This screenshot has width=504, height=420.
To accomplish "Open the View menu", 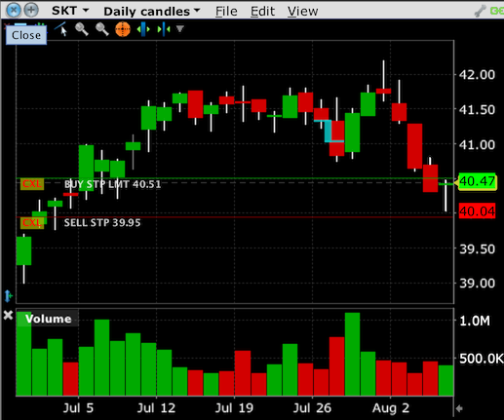I will 303,12.
